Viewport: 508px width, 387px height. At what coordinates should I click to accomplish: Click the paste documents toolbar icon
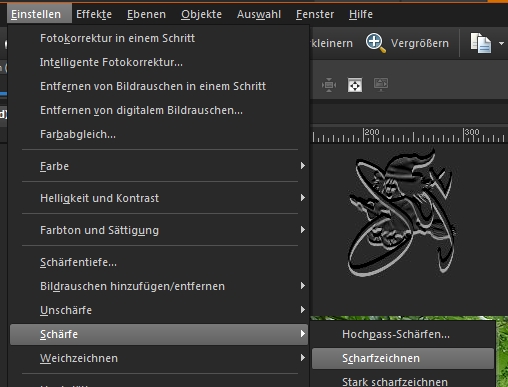[x=481, y=43]
